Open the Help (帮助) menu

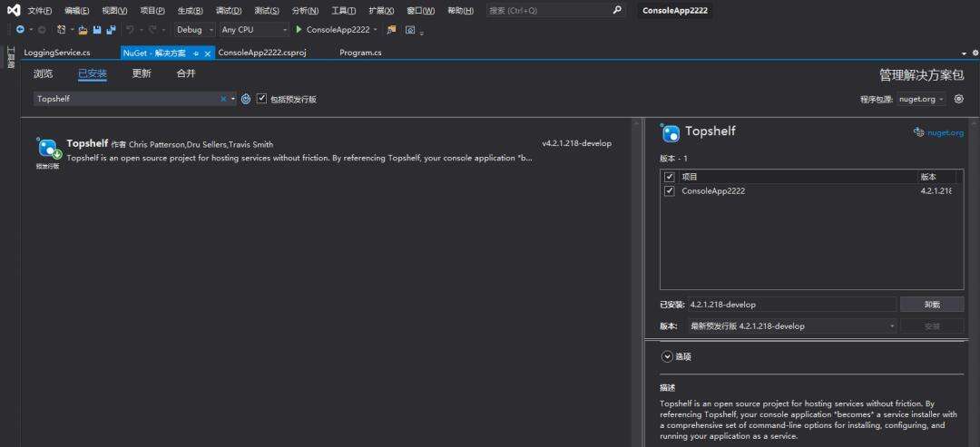click(460, 11)
